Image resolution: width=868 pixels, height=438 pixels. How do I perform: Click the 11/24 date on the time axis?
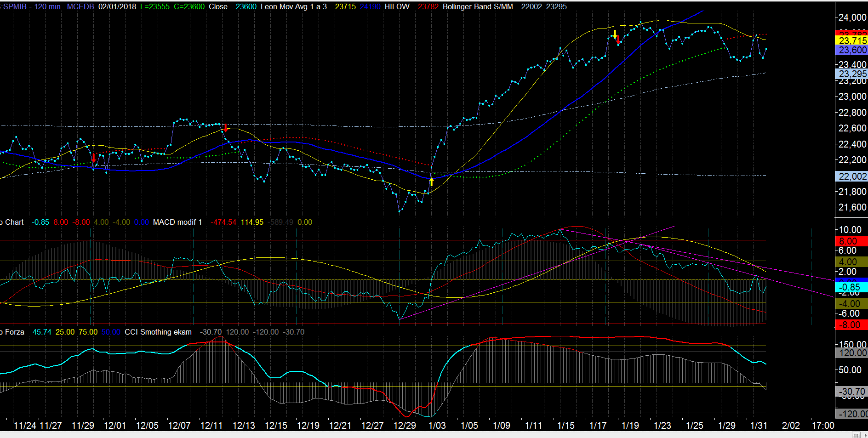coord(25,425)
